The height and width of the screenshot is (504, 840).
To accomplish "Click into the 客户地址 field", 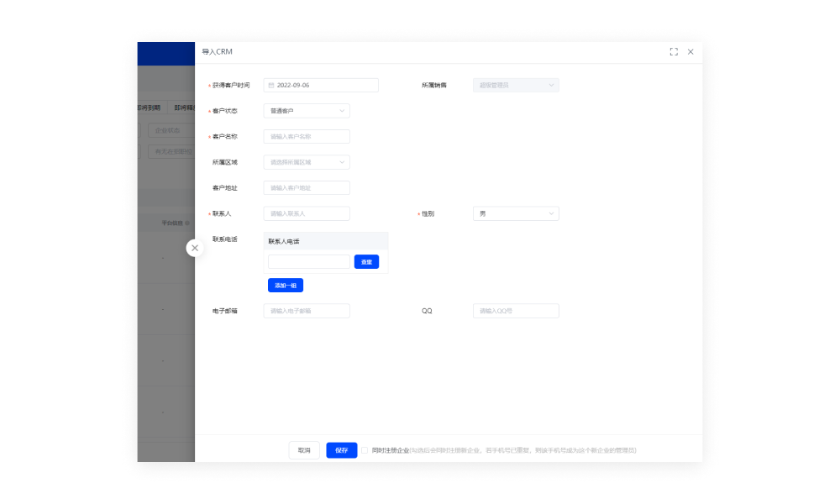I will (x=307, y=188).
